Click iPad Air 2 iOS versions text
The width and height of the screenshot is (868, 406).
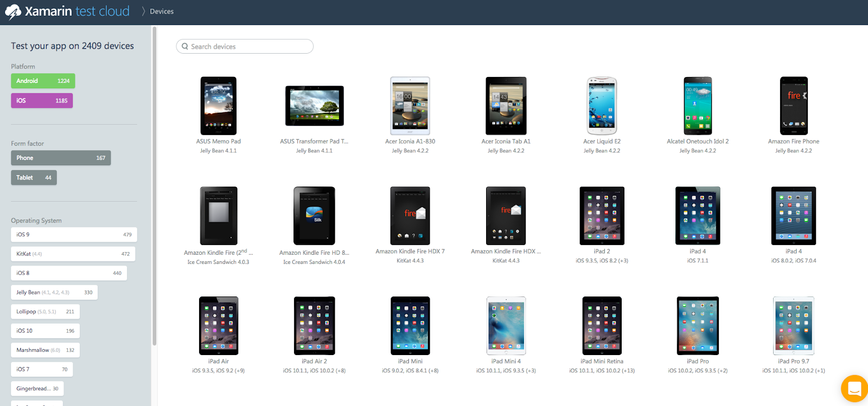point(315,371)
